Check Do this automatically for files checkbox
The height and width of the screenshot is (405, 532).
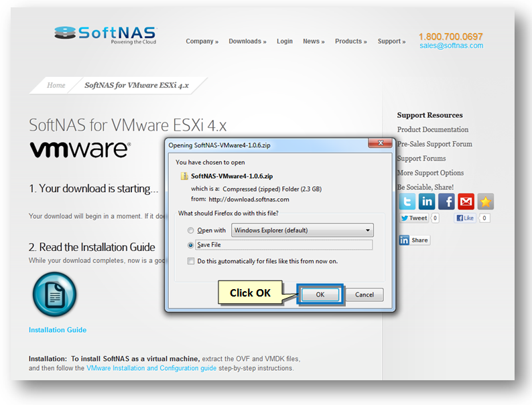191,261
